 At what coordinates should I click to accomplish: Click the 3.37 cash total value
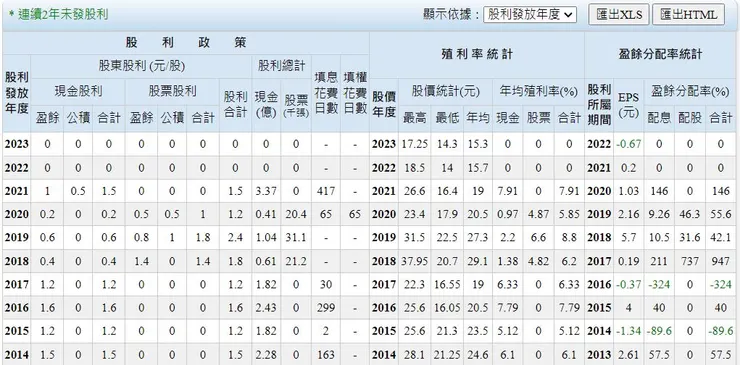click(x=266, y=191)
